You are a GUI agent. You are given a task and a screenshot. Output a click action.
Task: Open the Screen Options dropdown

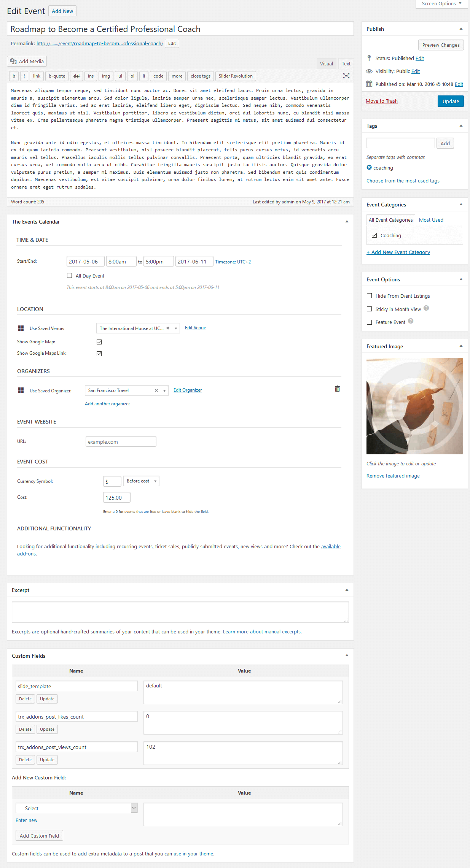tap(441, 4)
